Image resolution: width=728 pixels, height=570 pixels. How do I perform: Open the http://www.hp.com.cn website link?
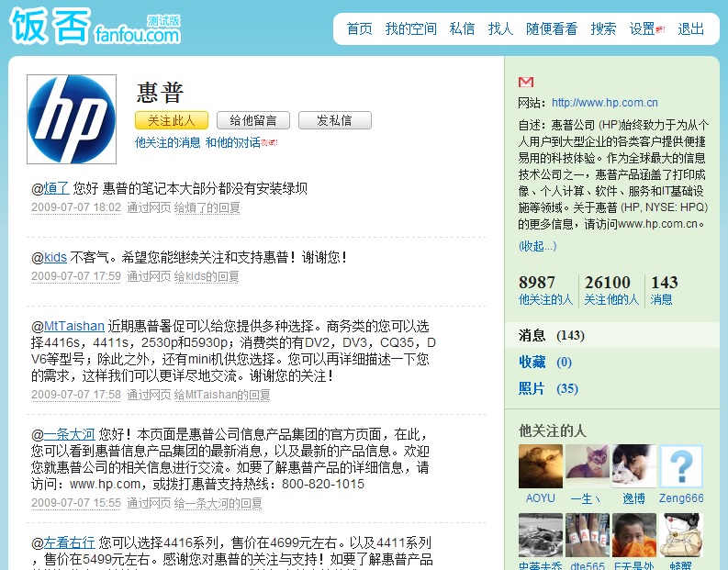tap(604, 103)
